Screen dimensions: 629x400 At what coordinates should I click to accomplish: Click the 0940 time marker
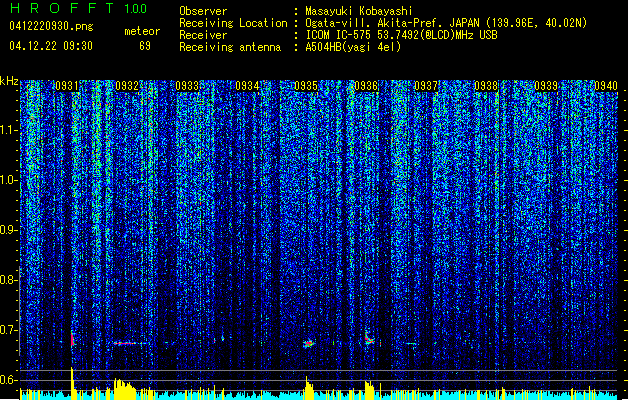click(x=606, y=86)
